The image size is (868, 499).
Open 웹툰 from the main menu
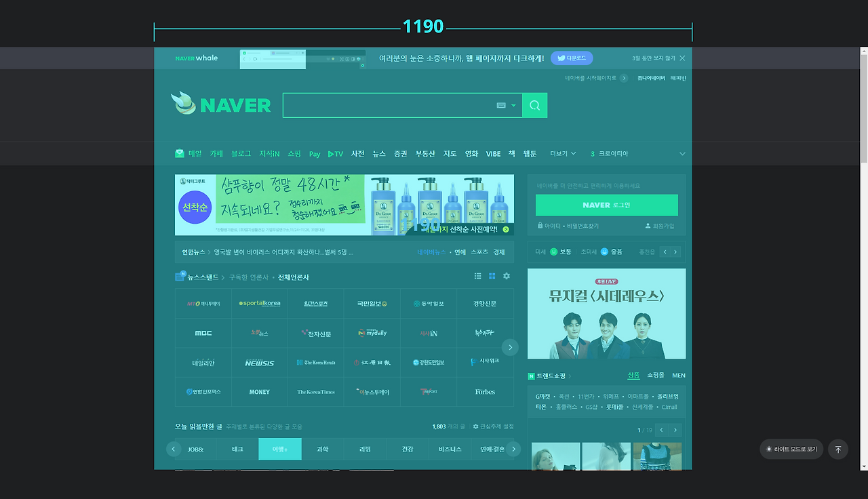pos(529,153)
